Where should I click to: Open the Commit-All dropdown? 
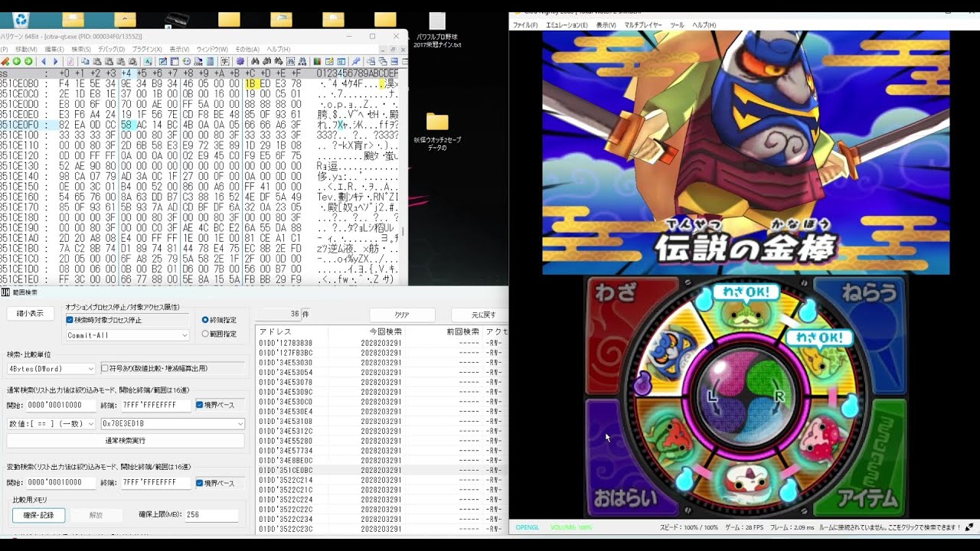tap(127, 335)
